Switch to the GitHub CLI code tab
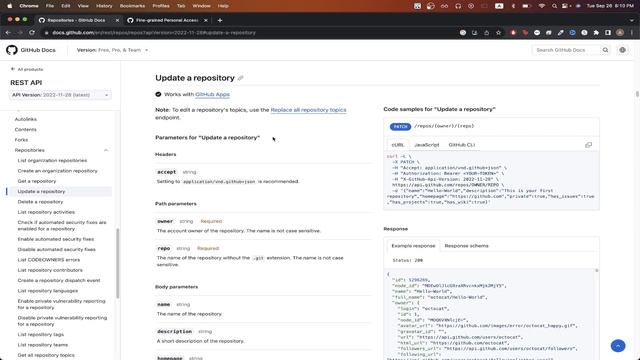 point(462,145)
